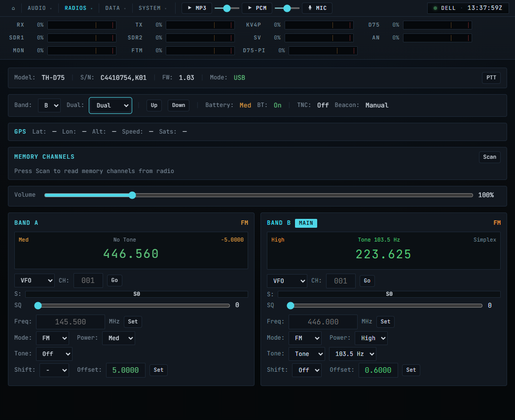The height and width of the screenshot is (420, 515).
Task: Click the RX level meter
Action: [82, 25]
